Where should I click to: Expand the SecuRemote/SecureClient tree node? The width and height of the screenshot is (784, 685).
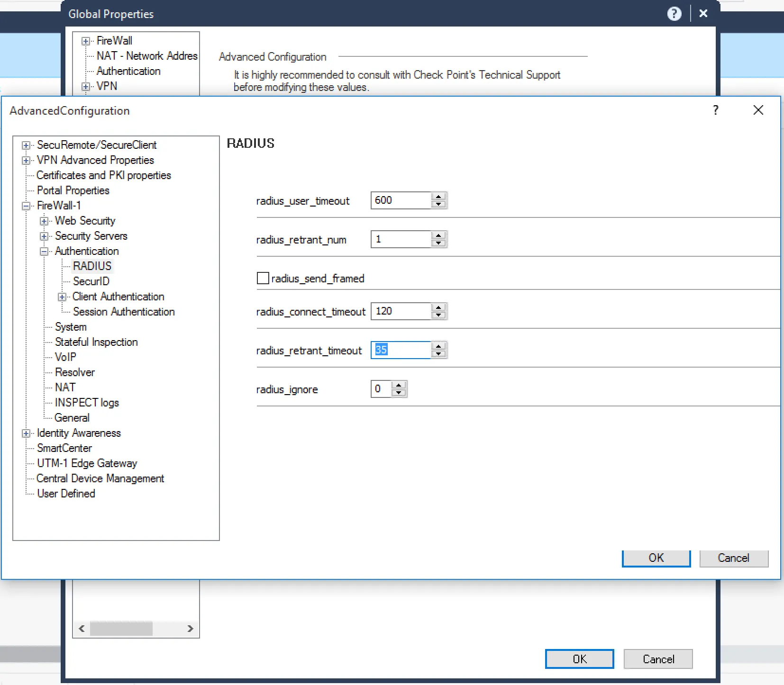tap(26, 145)
